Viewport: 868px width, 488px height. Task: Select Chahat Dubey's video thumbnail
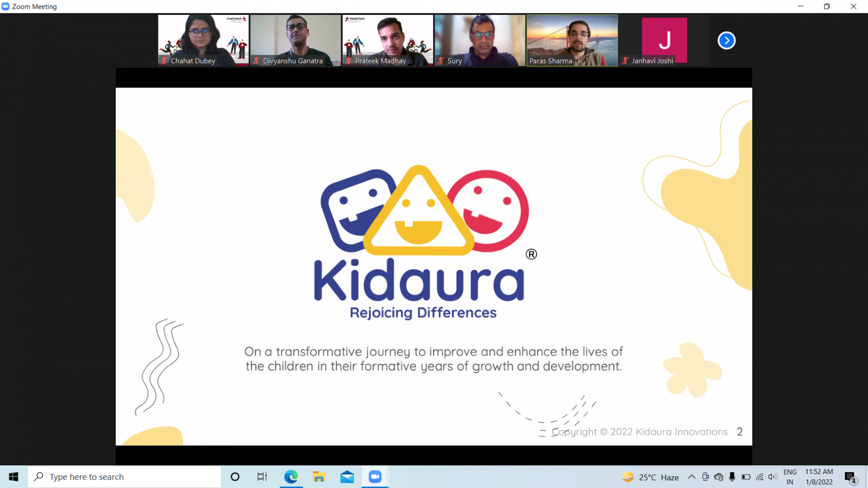203,40
